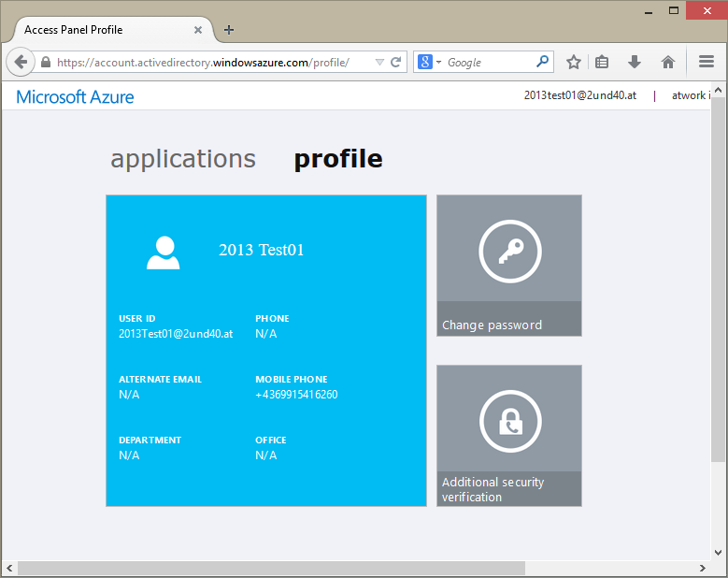Screen dimensions: 728x578
Task: Click the 2013test01@2und40.at account link
Action: (579, 95)
